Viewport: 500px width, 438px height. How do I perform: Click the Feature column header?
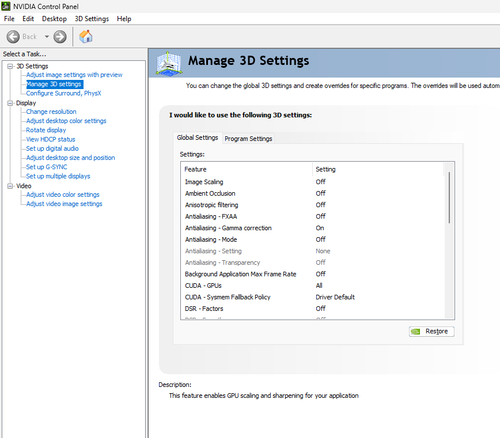point(247,169)
